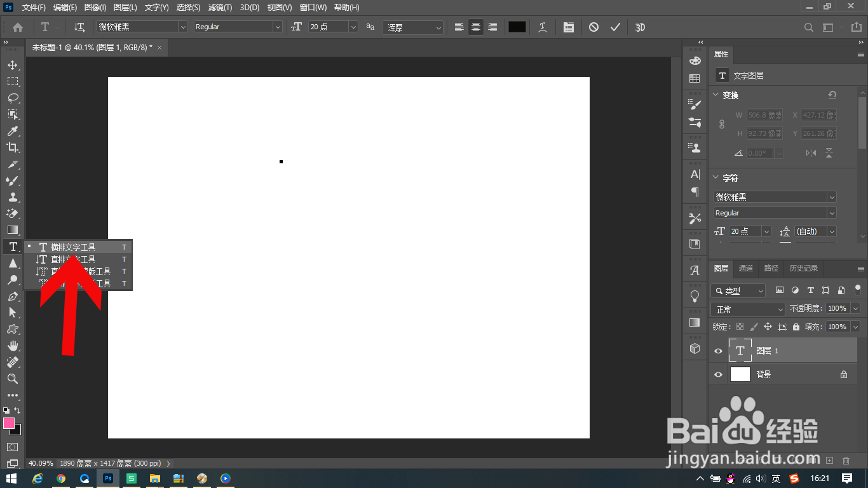Viewport: 868px width, 488px height.
Task: Click the pink foreground color swatch
Action: (x=8, y=423)
